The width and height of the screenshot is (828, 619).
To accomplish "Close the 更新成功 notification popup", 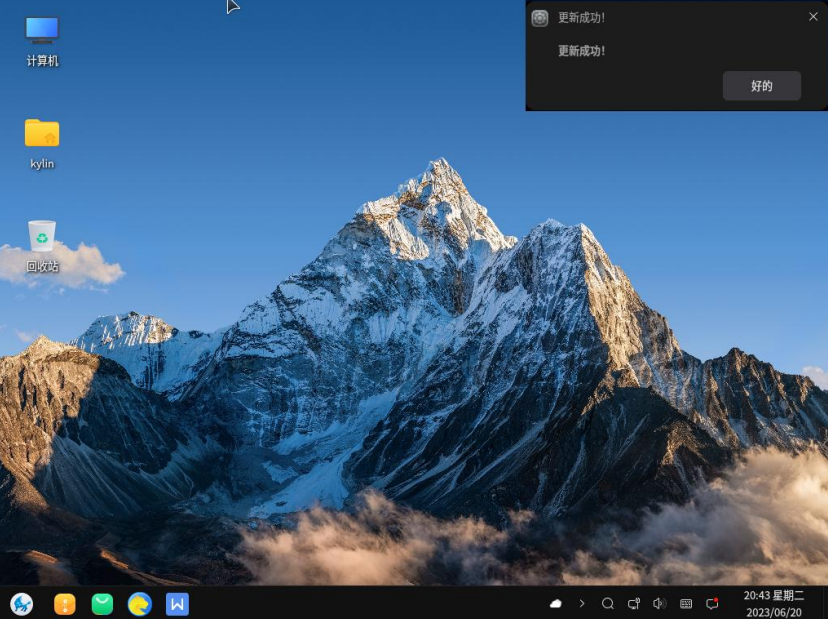I will point(813,17).
